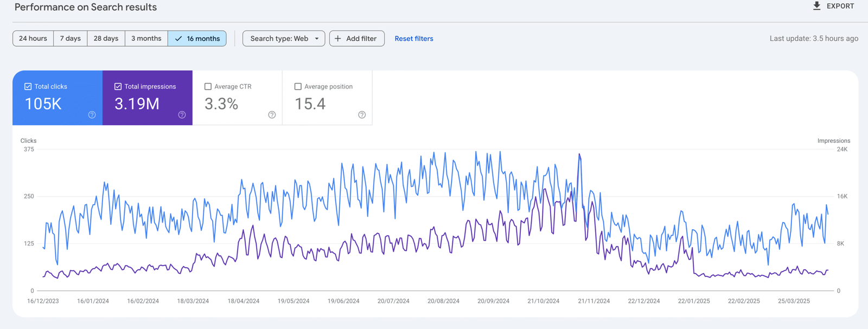Open help icon on Total clicks card
This screenshot has height=329, width=868.
(x=92, y=115)
